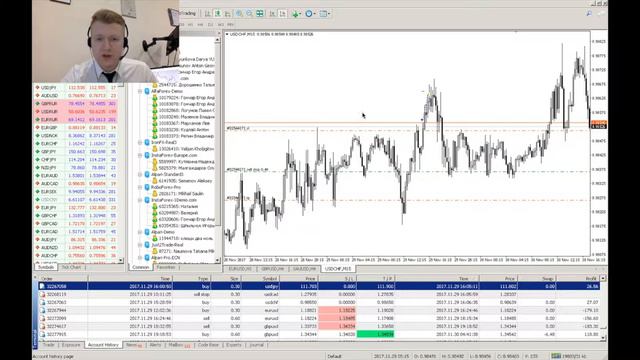Toggle chart auto scroll icon
This screenshot has height=360, width=640.
[272, 13]
